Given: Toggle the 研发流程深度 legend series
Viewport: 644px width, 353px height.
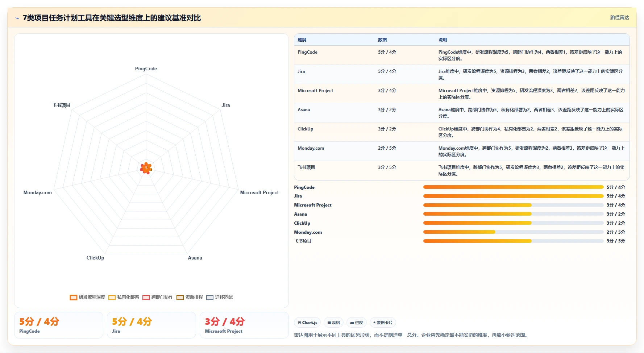Looking at the screenshot, I should 88,297.
